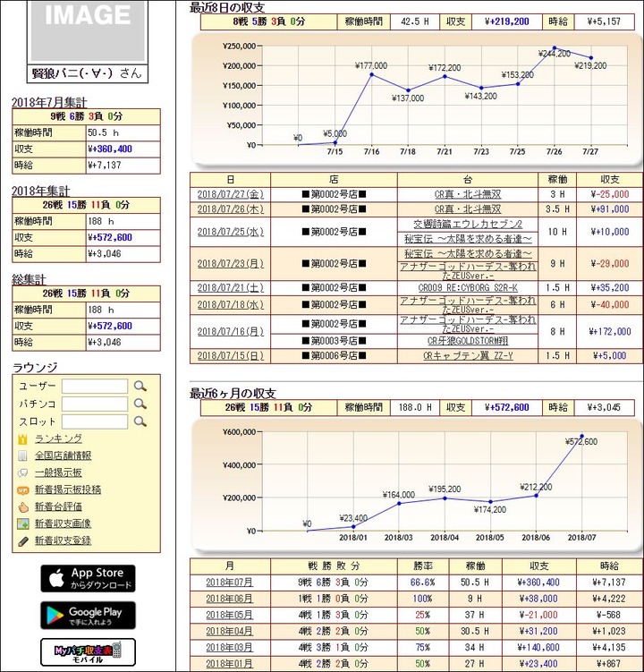Click the 66.6% win rate cell
This screenshot has height=672, width=644.
point(422,583)
